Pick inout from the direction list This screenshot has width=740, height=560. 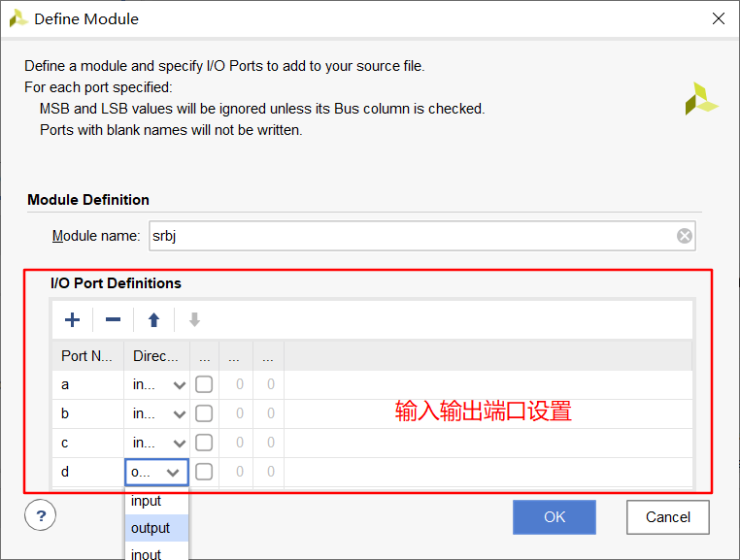pyautogui.click(x=147, y=553)
